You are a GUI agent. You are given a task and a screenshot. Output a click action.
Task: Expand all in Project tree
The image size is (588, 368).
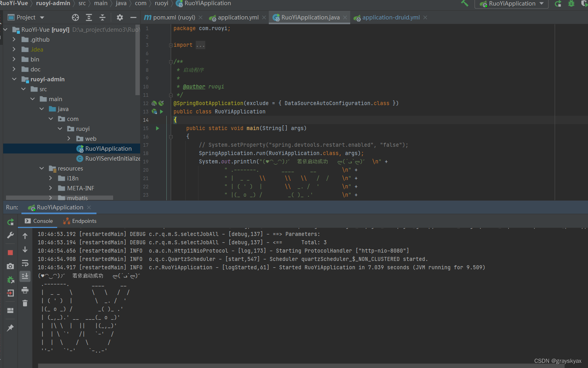[x=89, y=17]
